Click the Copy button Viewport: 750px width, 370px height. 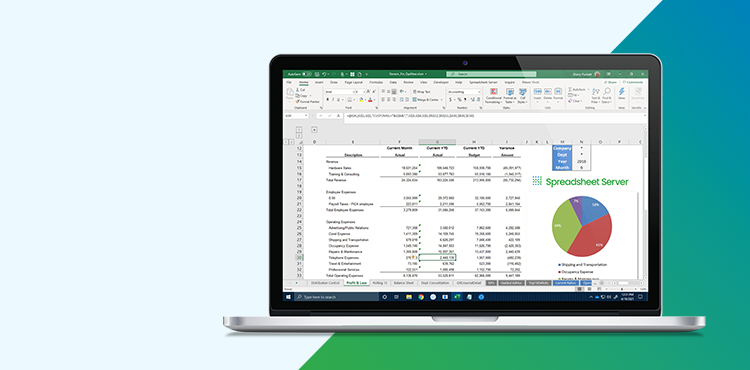click(x=303, y=96)
